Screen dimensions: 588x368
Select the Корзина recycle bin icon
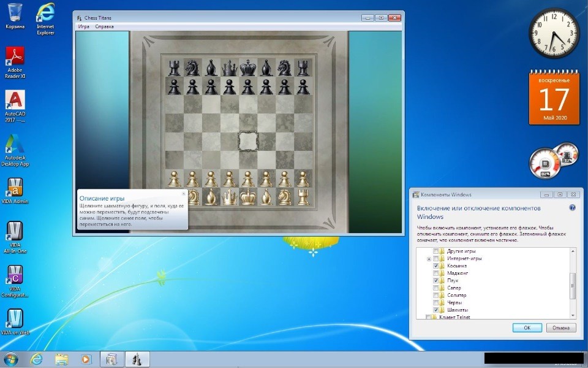pos(15,16)
